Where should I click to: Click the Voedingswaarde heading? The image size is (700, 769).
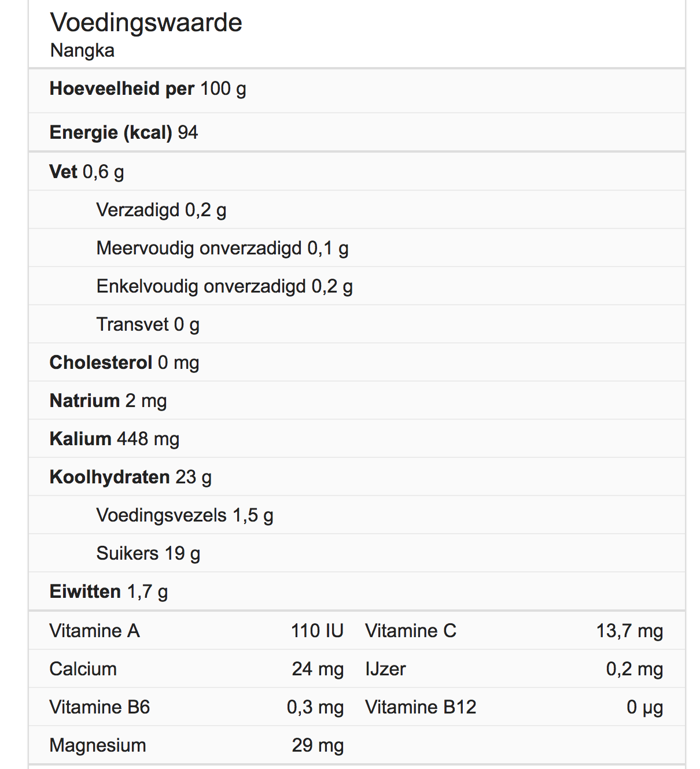point(146,23)
